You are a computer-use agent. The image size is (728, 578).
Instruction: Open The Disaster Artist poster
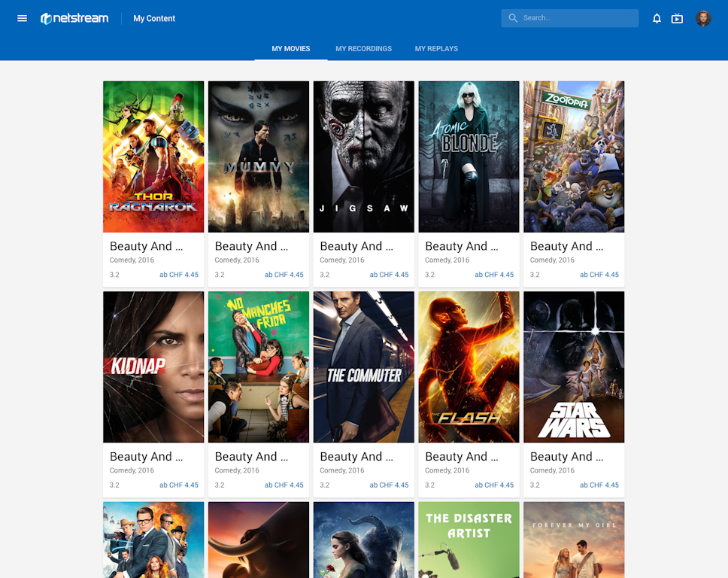tap(469, 540)
